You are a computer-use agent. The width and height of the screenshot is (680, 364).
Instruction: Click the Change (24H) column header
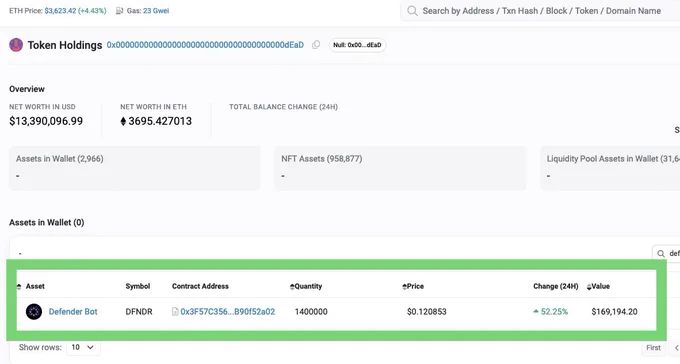pos(556,286)
